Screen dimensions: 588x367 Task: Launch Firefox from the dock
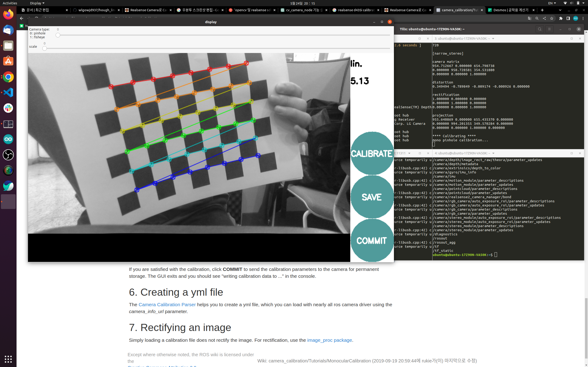[x=8, y=14]
